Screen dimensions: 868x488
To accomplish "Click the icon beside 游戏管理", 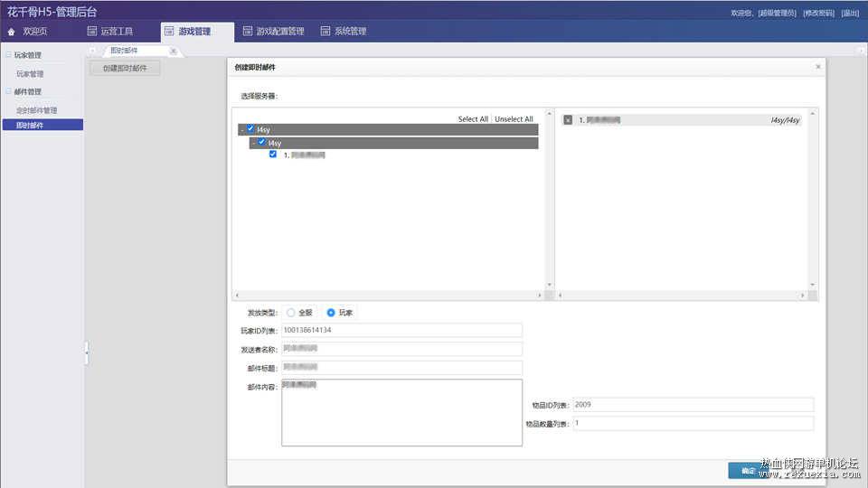I will click(169, 31).
